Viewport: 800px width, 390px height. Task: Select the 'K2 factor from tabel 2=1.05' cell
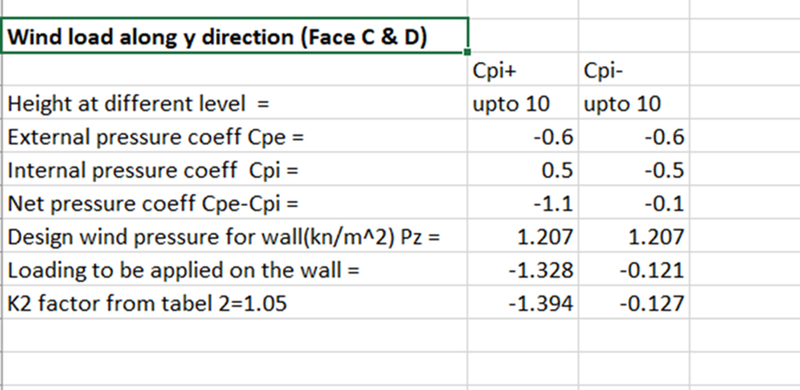click(234, 302)
